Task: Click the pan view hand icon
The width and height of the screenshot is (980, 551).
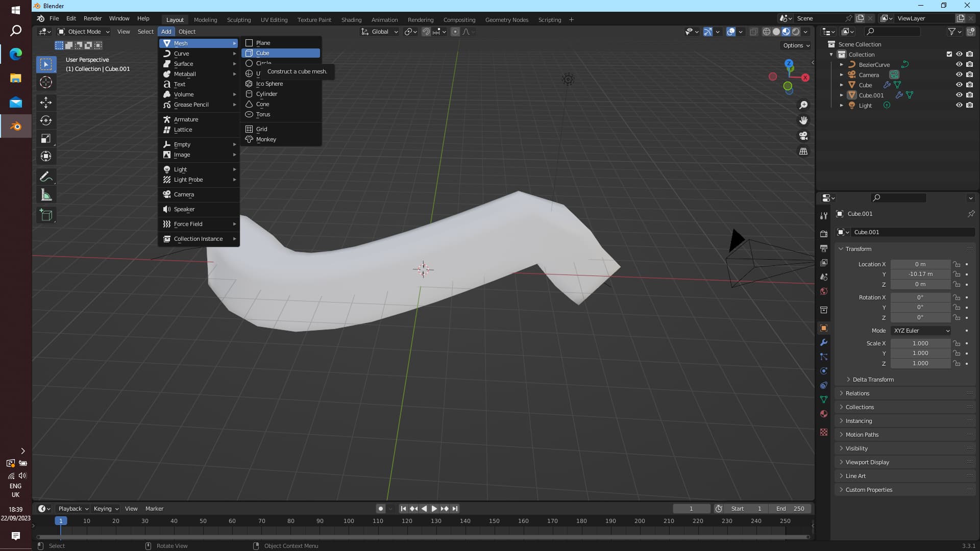Action: (x=803, y=120)
